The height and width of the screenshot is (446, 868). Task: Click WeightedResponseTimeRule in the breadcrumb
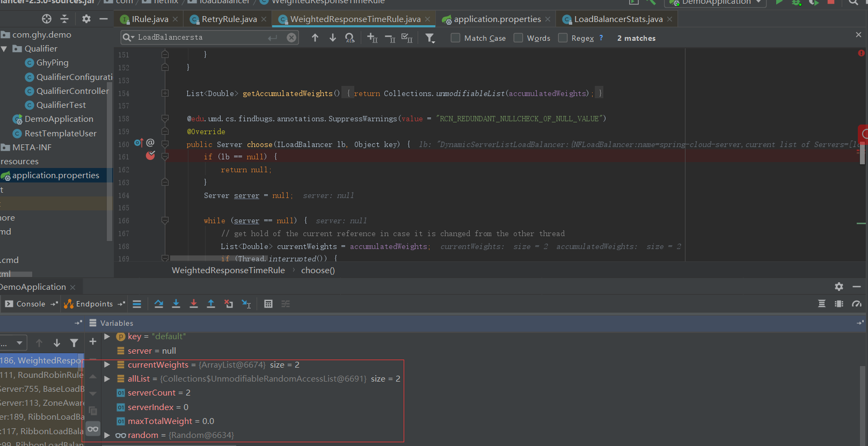(x=228, y=270)
